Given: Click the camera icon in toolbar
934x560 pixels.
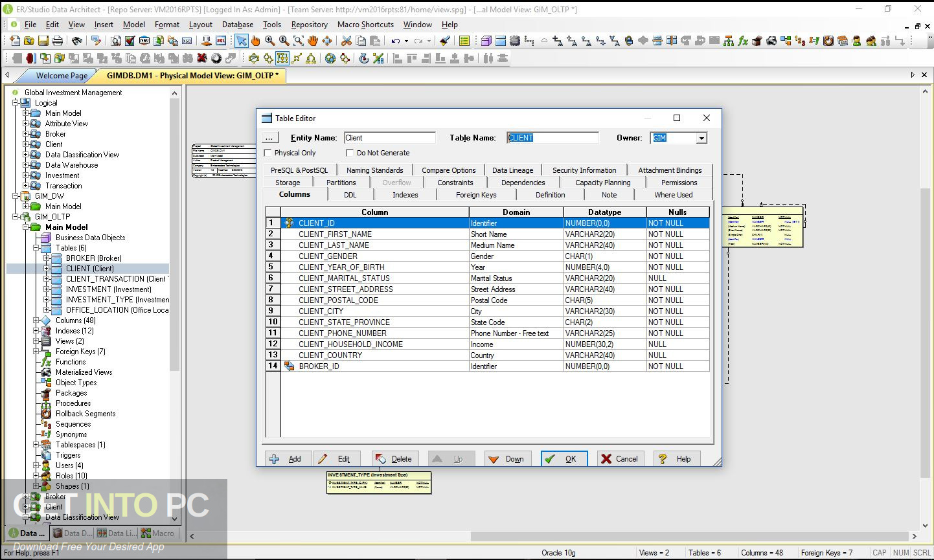Looking at the screenshot, I should [771, 41].
